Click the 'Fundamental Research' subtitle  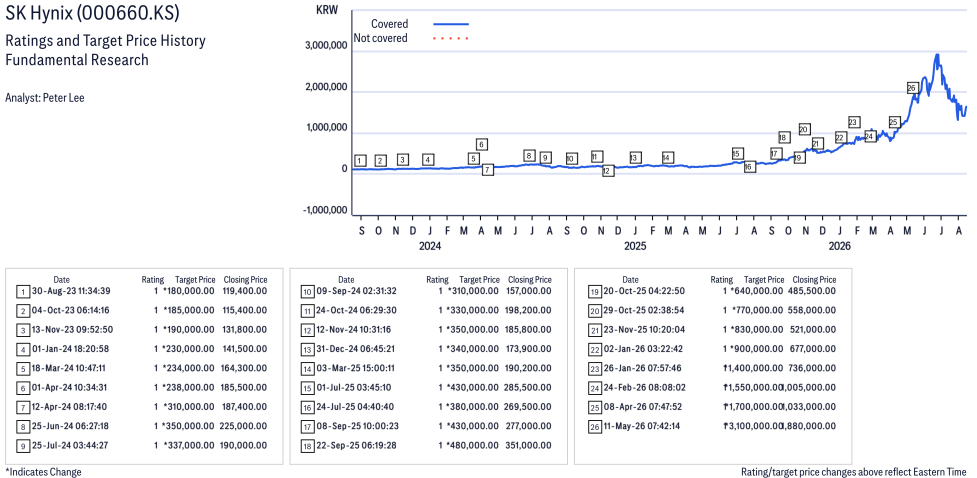pyautogui.click(x=77, y=60)
